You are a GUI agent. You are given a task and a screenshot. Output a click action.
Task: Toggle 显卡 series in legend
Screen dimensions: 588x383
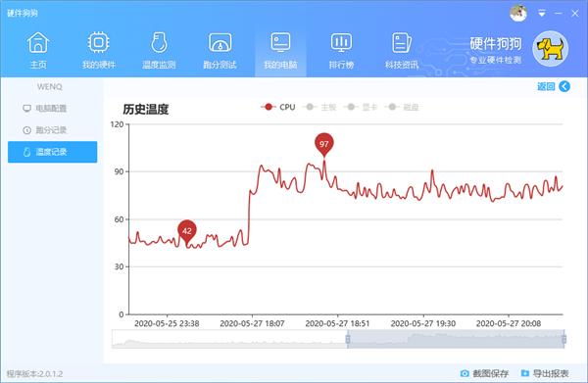coord(361,107)
